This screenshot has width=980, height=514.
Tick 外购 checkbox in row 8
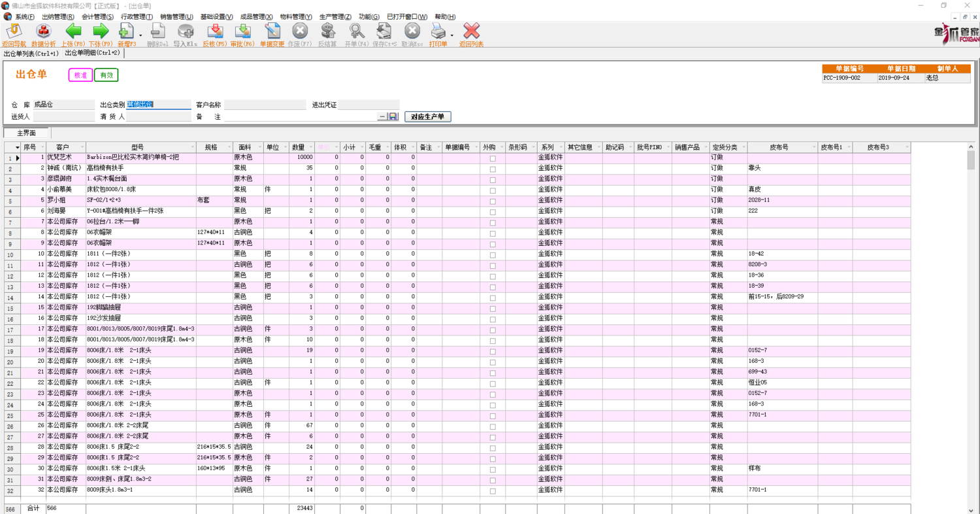point(493,233)
